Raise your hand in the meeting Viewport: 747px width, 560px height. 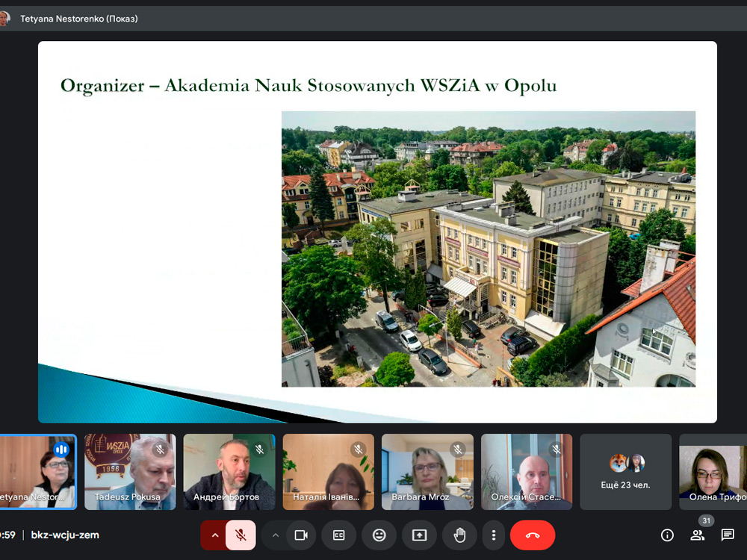tap(459, 535)
